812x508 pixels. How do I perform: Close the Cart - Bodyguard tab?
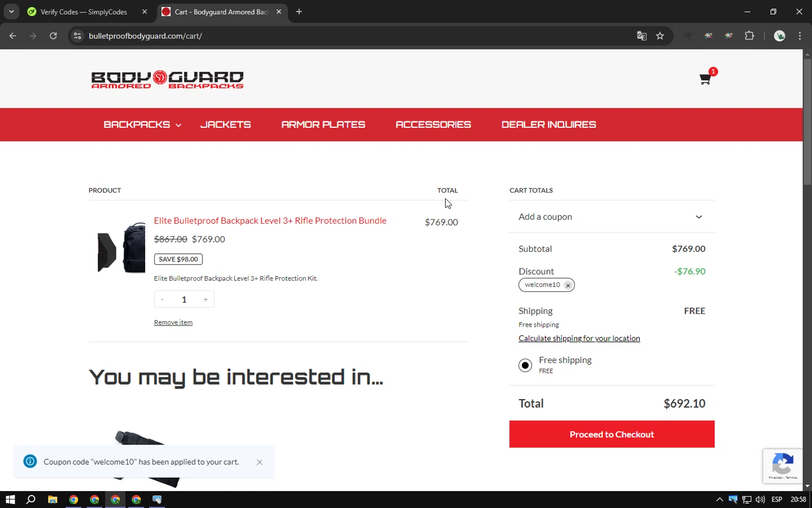pos(279,11)
